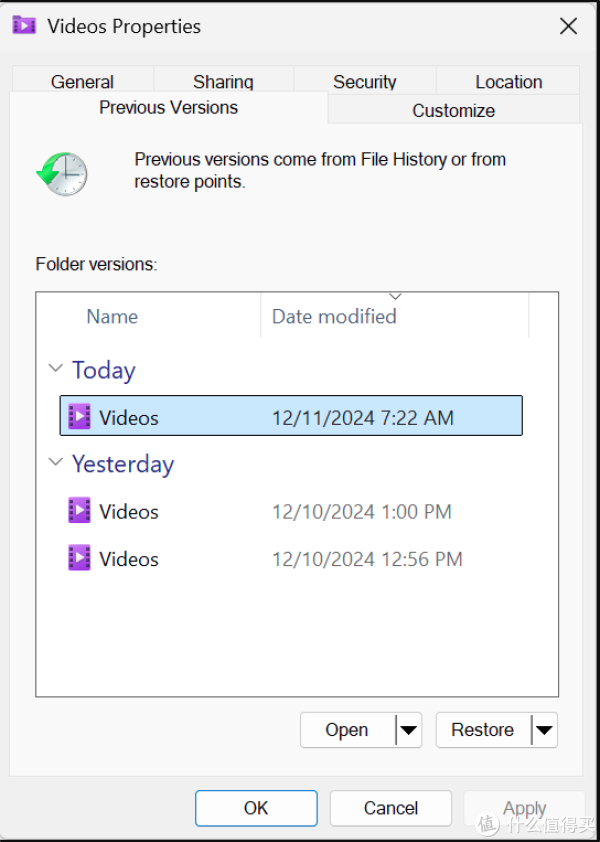Image resolution: width=600 pixels, height=842 pixels.
Task: Switch to the Location tab
Action: pyautogui.click(x=508, y=81)
